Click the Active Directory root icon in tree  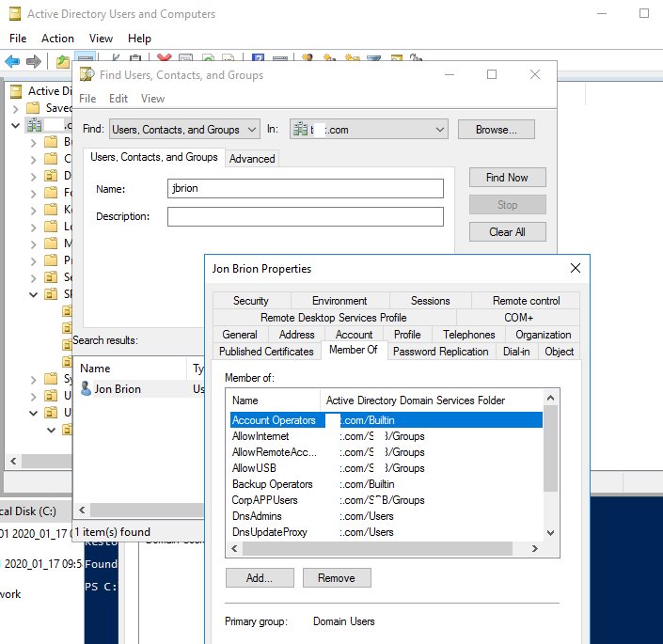click(x=16, y=91)
